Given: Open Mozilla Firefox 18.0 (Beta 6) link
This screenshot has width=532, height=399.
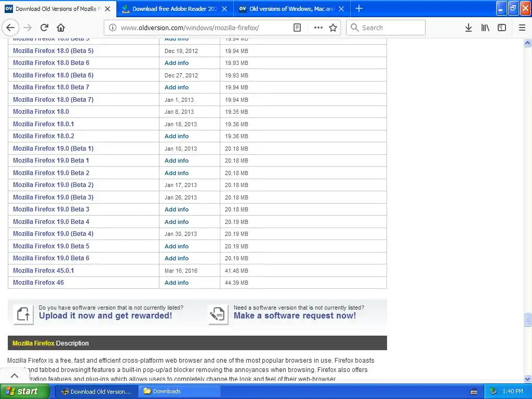Looking at the screenshot, I should point(54,75).
